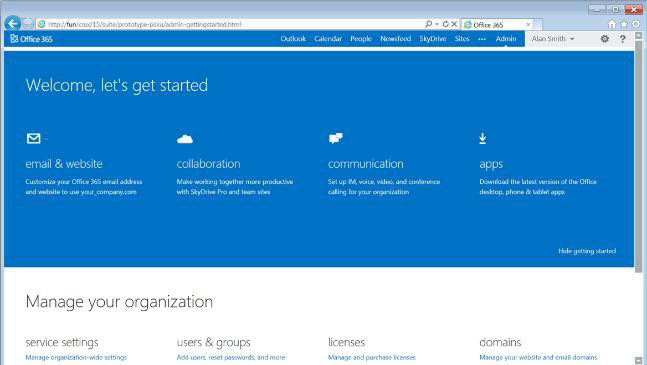Image resolution: width=647 pixels, height=365 pixels.
Task: Click the service settings heading
Action: click(x=62, y=342)
